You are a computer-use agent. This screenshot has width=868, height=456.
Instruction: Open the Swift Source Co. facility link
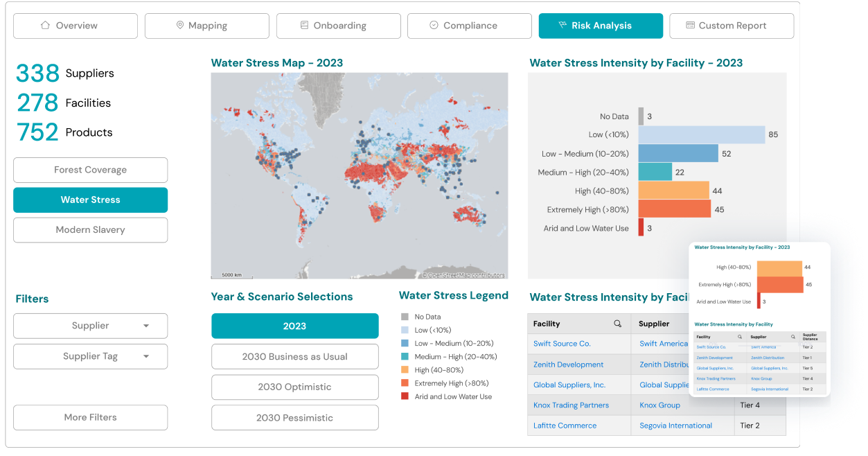tap(562, 343)
